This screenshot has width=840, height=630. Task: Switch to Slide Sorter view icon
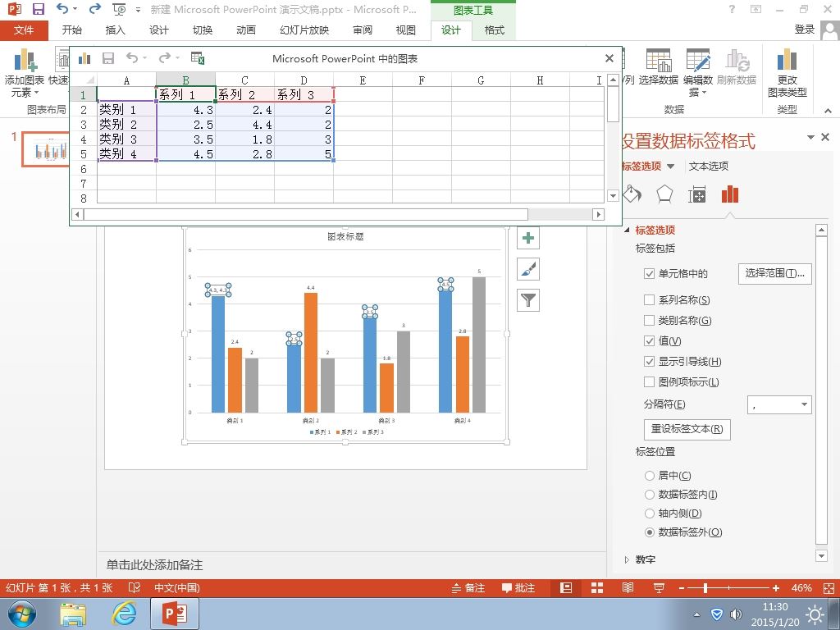point(597,587)
